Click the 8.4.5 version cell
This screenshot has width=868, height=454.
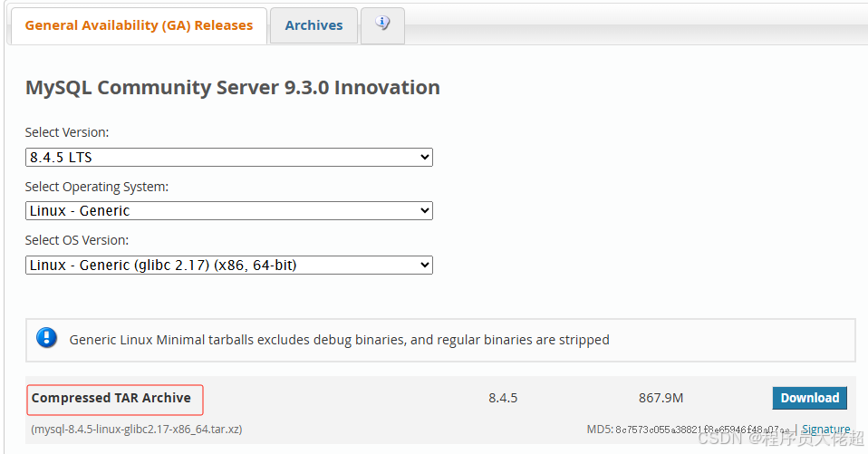(503, 398)
